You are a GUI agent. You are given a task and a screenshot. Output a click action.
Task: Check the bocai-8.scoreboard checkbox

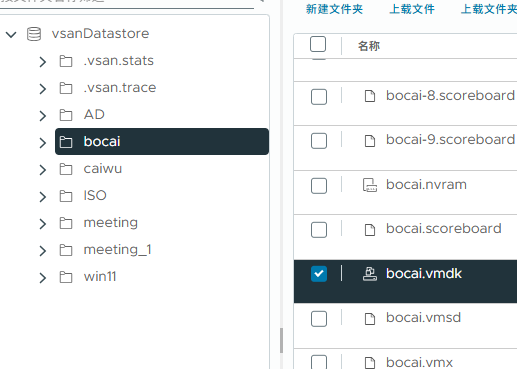(x=319, y=97)
